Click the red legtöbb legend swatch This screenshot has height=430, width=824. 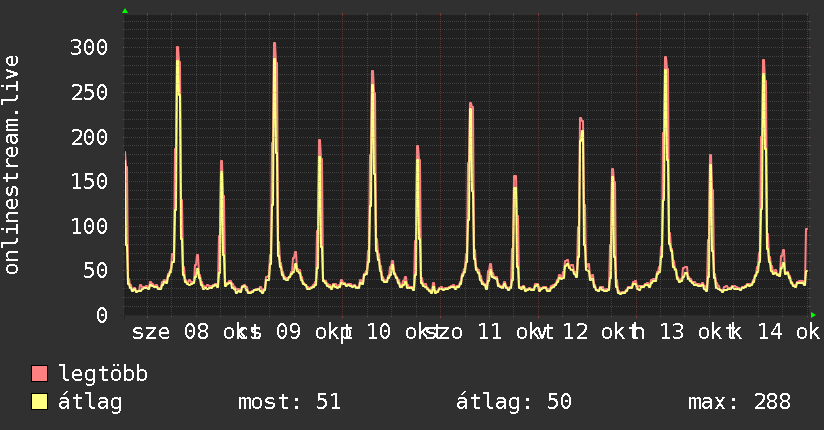[39, 373]
